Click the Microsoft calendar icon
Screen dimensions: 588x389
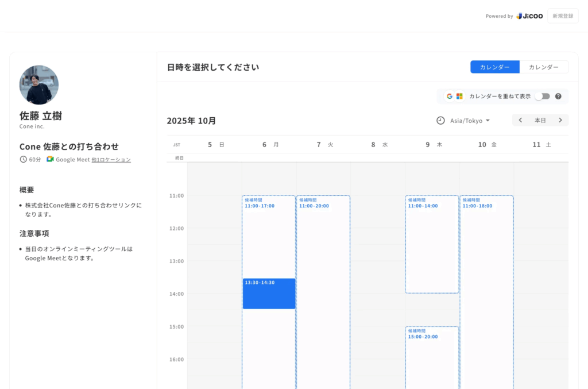click(x=459, y=97)
